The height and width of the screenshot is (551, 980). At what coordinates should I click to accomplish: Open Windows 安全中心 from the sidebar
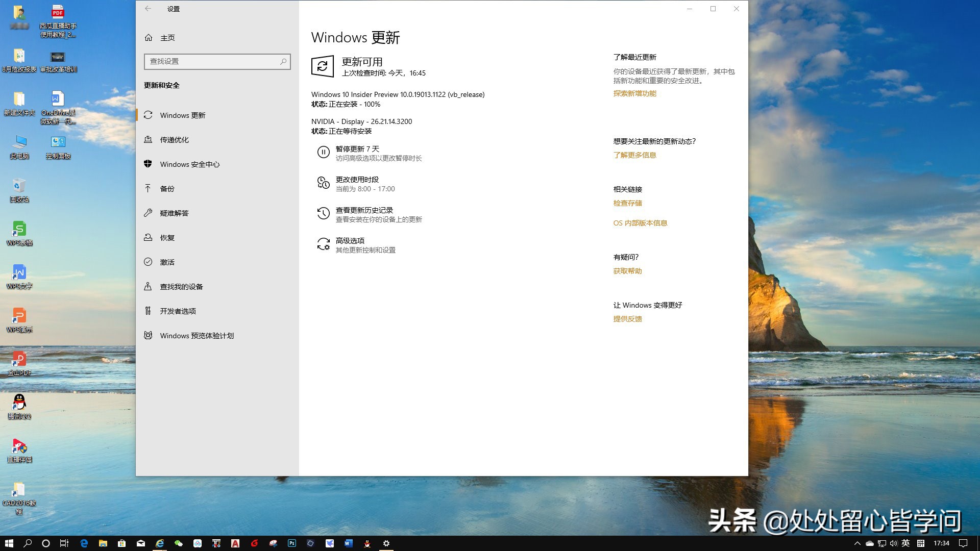(190, 164)
